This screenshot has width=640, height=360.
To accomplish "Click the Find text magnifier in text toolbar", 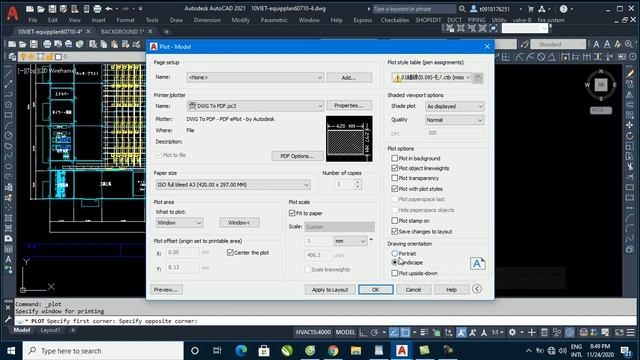I will click(x=629, y=44).
